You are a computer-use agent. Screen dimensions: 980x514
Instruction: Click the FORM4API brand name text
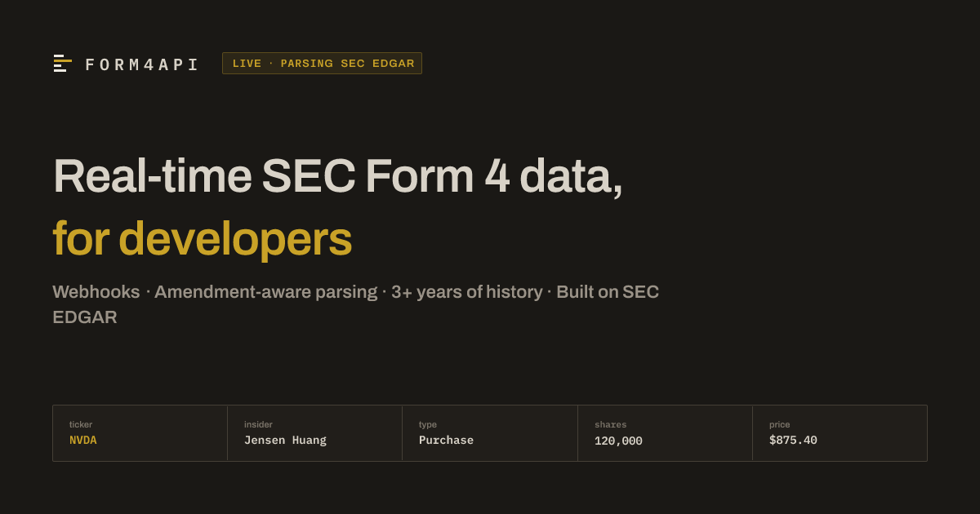point(142,64)
